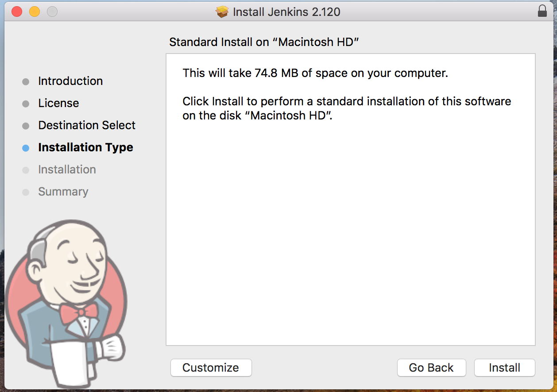557x392 pixels.
Task: Click the "Click Install to perform" instruction text
Action: pos(347,108)
